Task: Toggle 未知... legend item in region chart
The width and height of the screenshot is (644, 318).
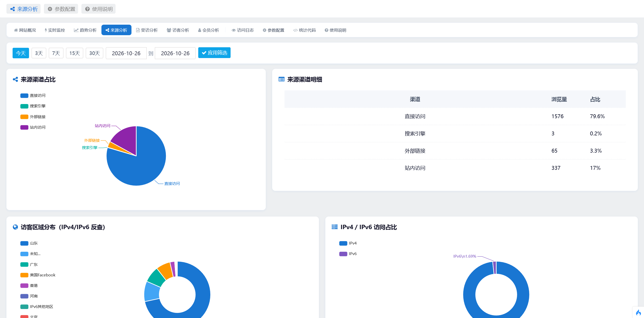Action: point(30,254)
